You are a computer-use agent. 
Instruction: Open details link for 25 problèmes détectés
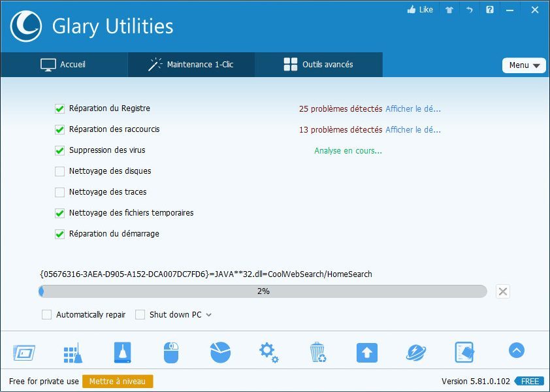(413, 109)
